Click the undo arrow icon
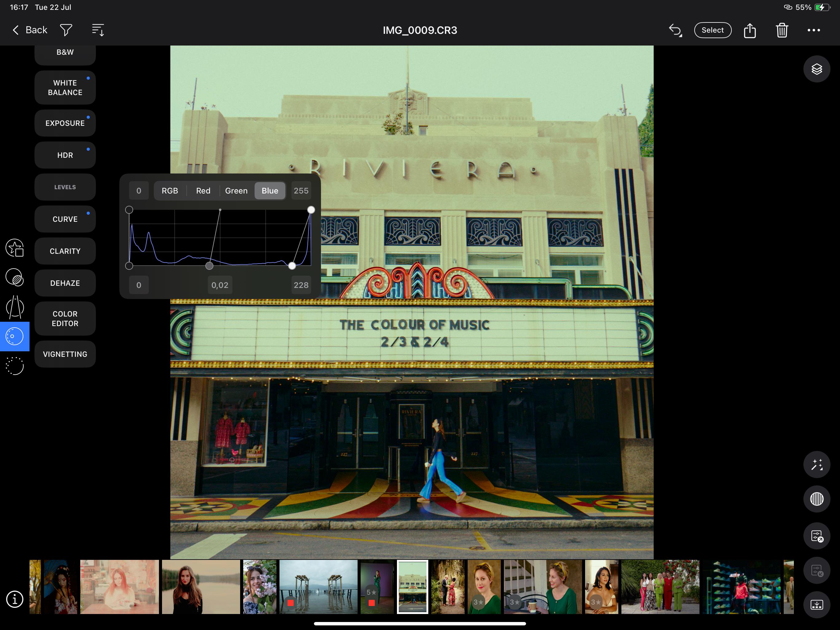 click(675, 30)
